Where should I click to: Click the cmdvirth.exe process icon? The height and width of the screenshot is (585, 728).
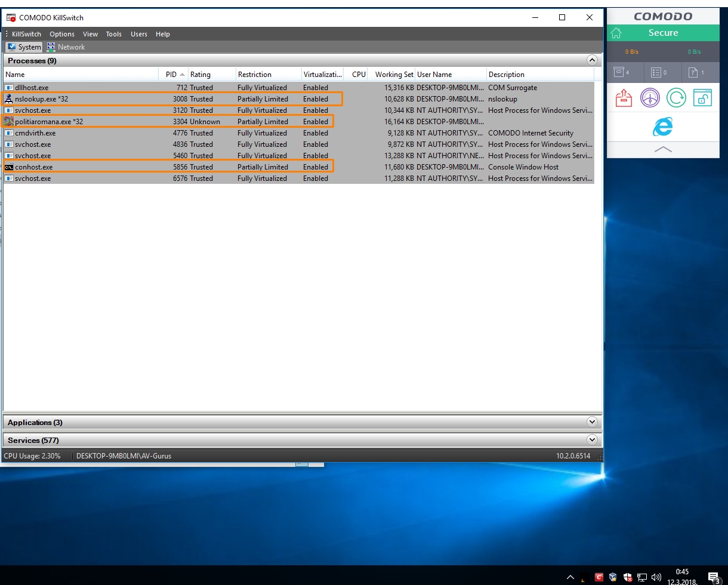click(9, 133)
